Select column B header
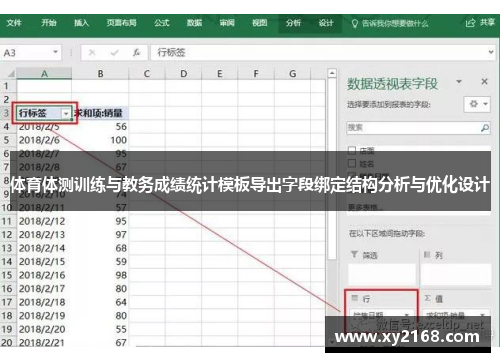 (x=100, y=74)
